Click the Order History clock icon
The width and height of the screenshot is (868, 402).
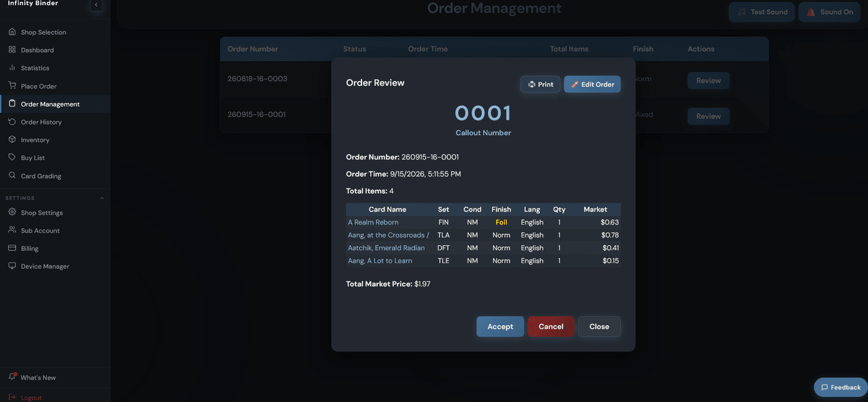tap(12, 122)
